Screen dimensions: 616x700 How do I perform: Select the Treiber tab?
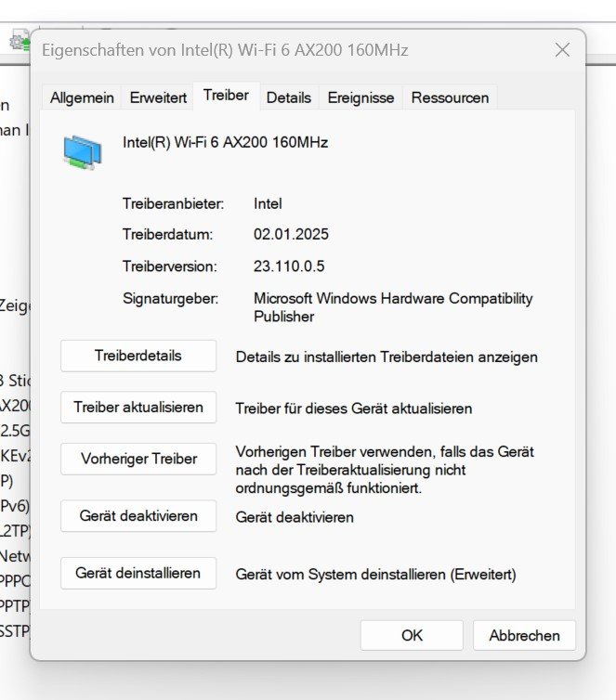[x=226, y=95]
